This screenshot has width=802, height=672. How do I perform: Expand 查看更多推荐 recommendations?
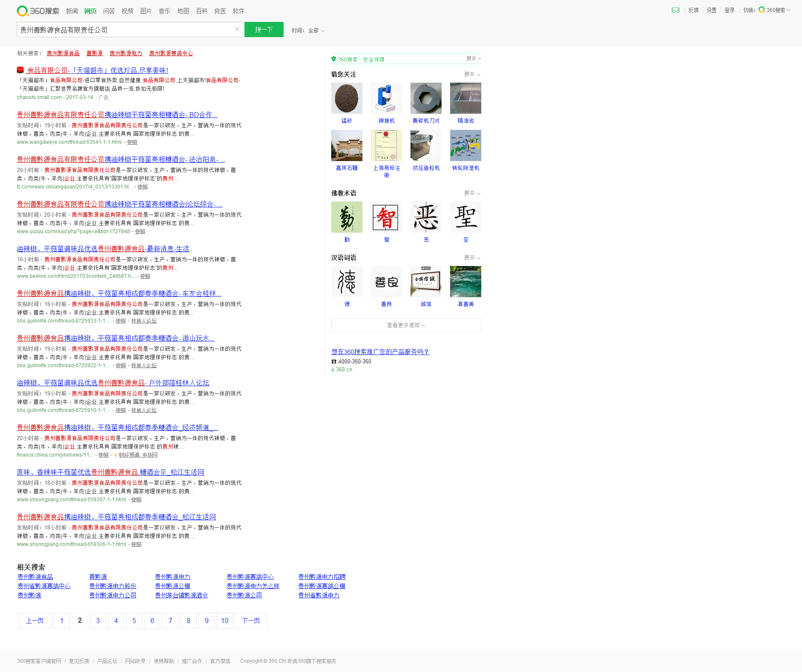[406, 325]
